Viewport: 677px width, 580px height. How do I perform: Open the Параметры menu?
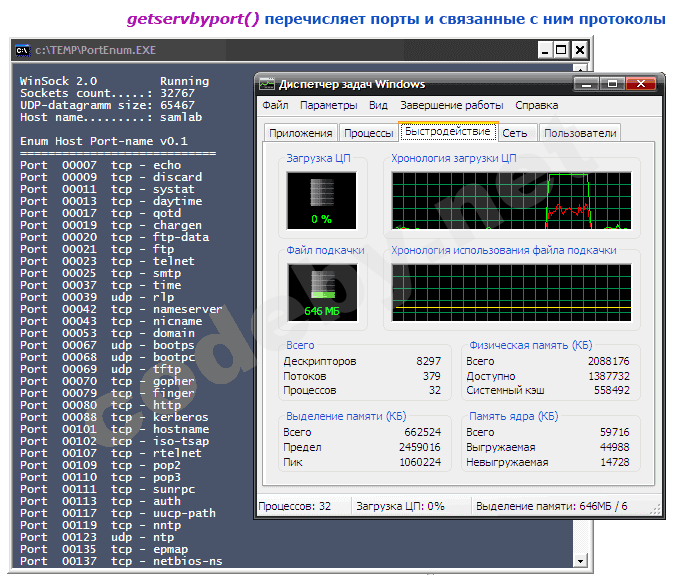coord(328,105)
